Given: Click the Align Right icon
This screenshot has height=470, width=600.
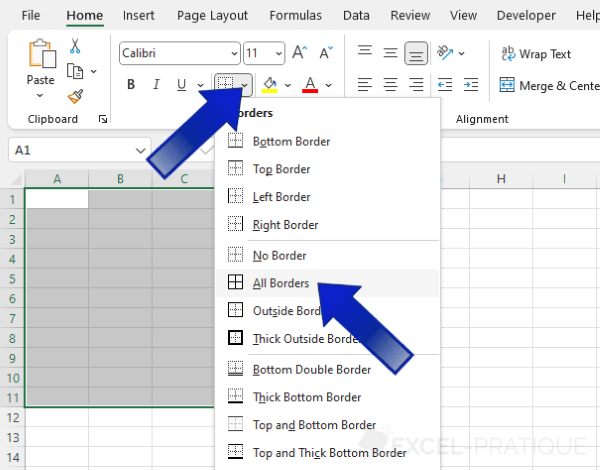Looking at the screenshot, I should 415,85.
